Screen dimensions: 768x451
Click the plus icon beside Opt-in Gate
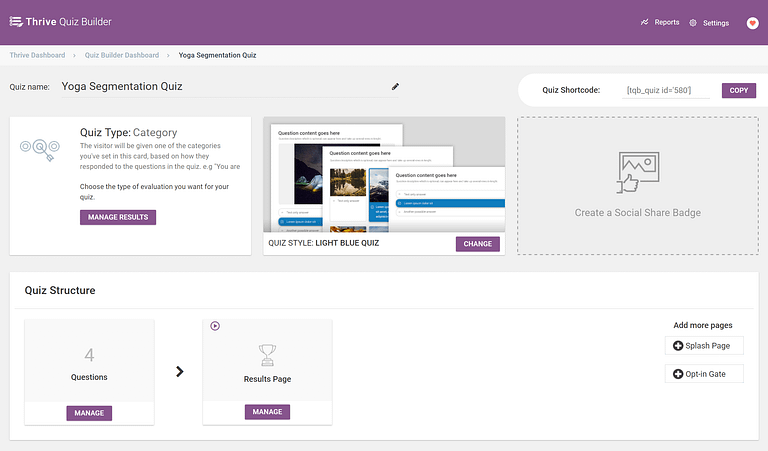tap(678, 374)
